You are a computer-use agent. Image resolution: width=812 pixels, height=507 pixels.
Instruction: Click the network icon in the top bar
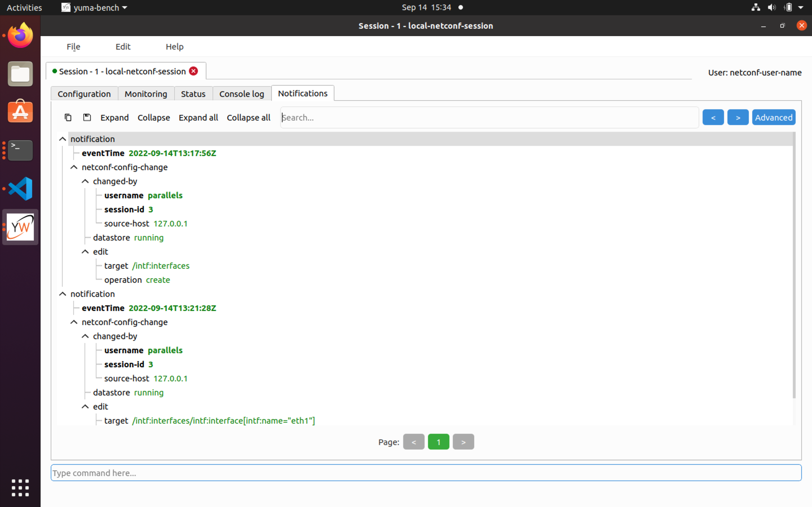(756, 7)
